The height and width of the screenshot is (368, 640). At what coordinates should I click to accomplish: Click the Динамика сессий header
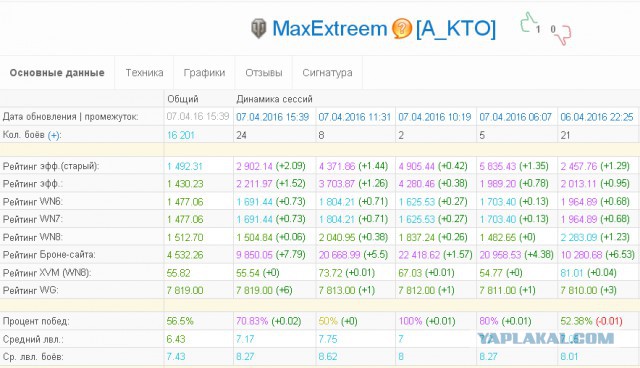(274, 99)
